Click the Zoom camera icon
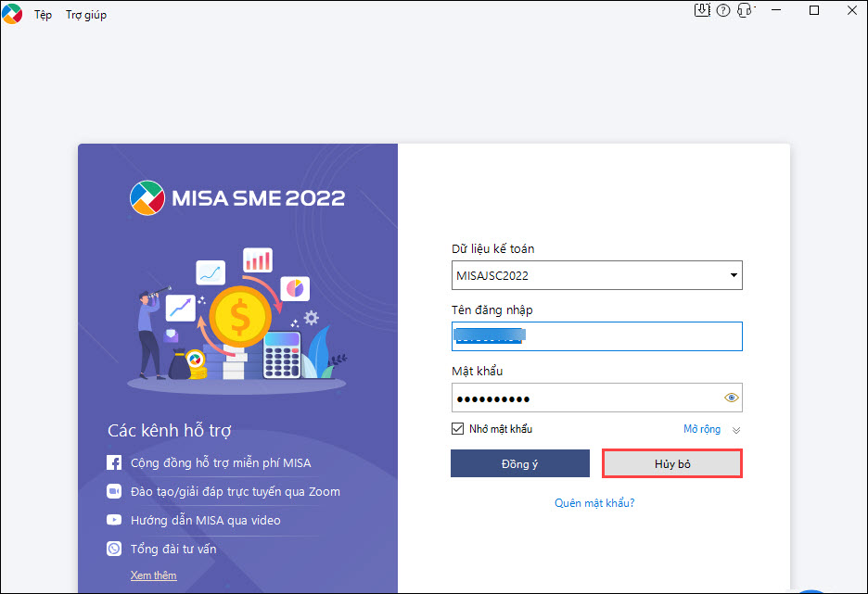The height and width of the screenshot is (594, 868). click(x=114, y=491)
